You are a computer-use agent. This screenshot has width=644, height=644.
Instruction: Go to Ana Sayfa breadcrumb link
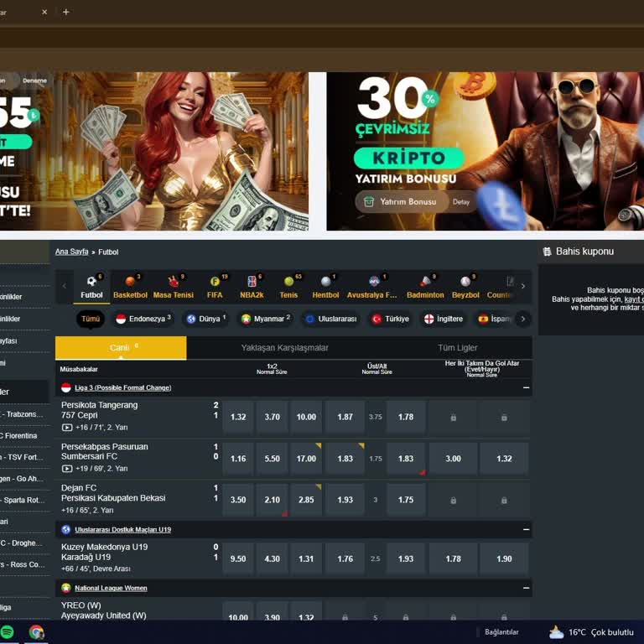tap(72, 252)
